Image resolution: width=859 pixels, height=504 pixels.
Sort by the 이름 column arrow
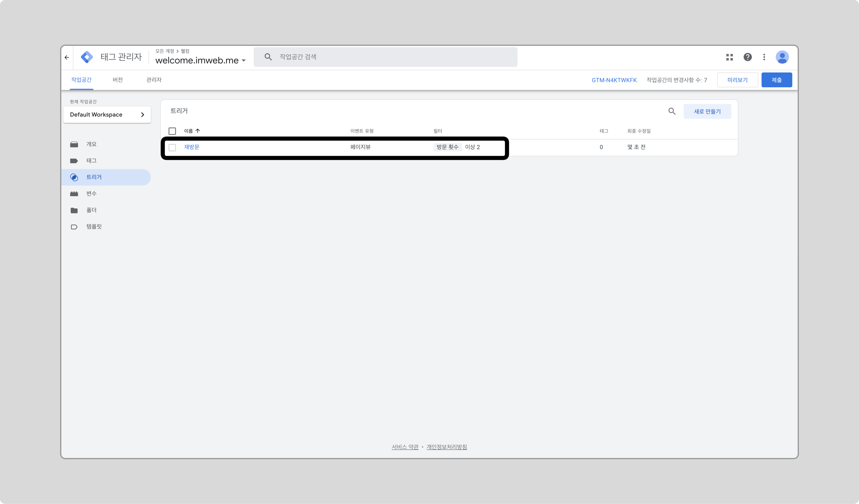pos(198,131)
